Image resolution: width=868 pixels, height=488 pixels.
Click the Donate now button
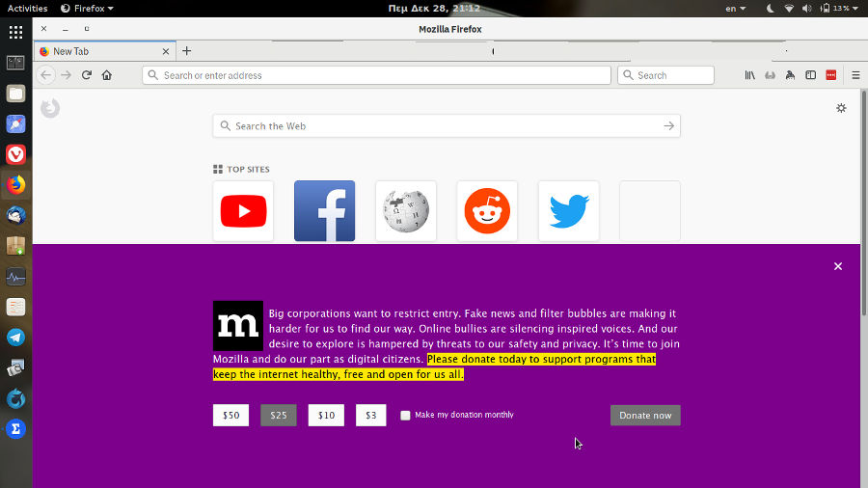[645, 415]
